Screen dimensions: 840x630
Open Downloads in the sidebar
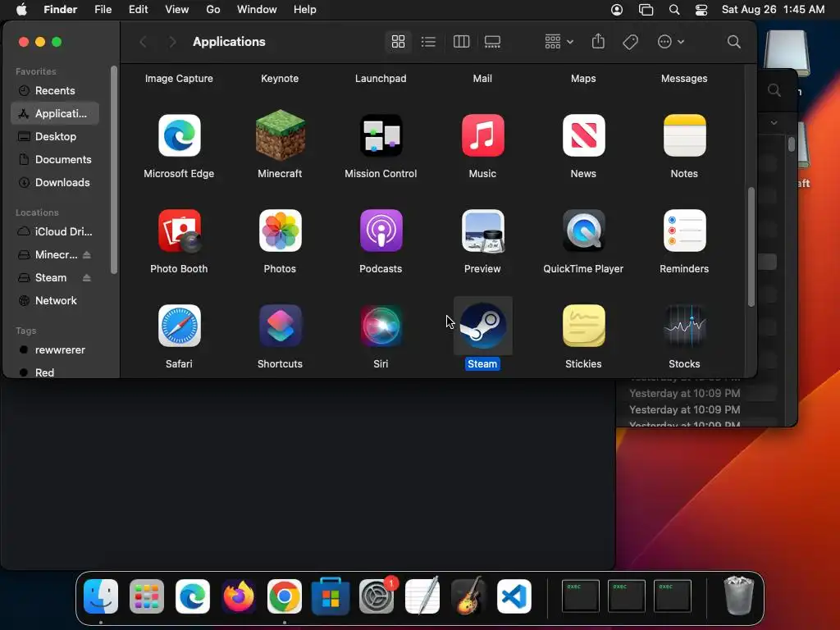(55, 183)
